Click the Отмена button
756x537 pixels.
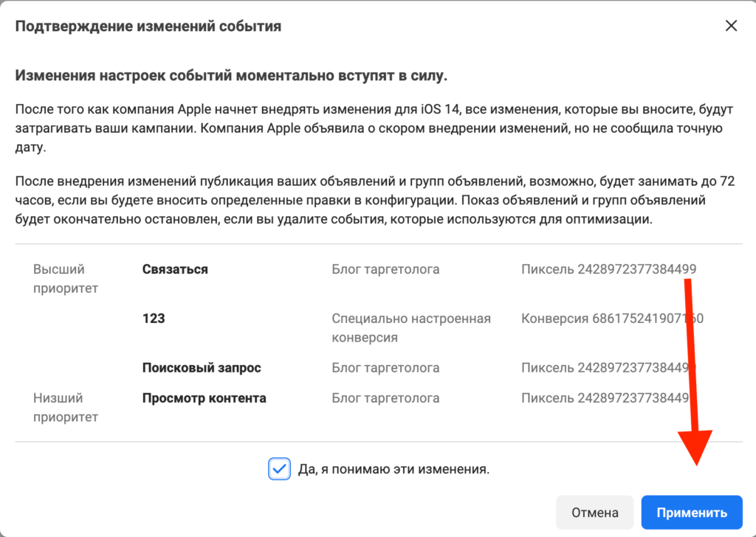click(x=594, y=513)
